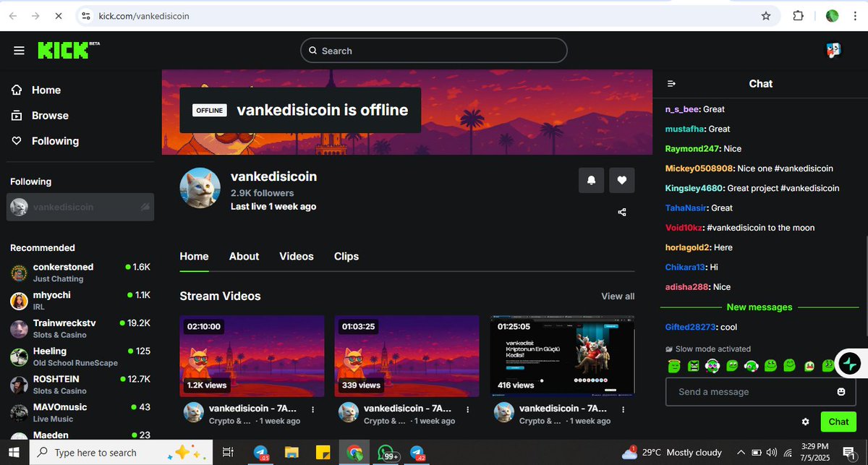Open options menu for 339 views video
This screenshot has width=868, height=465.
pyautogui.click(x=468, y=409)
